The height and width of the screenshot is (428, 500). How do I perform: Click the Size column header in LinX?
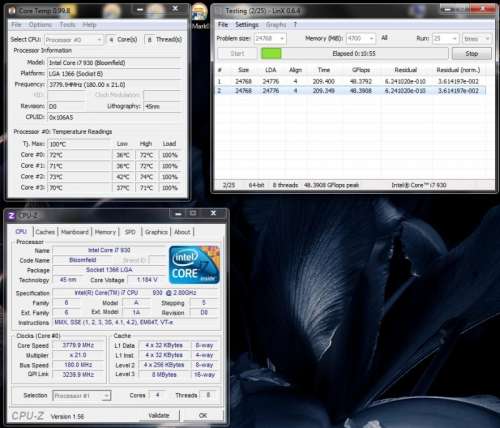tap(243, 70)
